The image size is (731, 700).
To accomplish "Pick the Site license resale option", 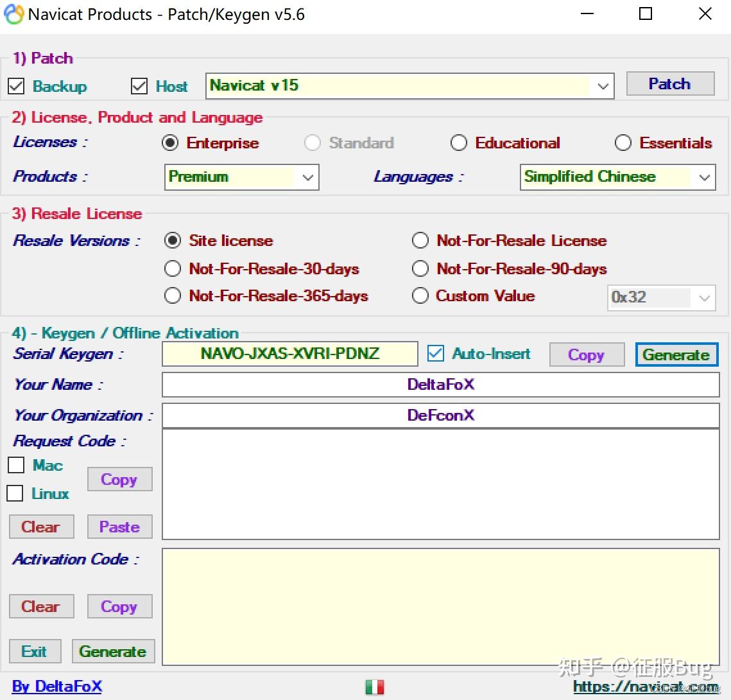I will tap(173, 241).
